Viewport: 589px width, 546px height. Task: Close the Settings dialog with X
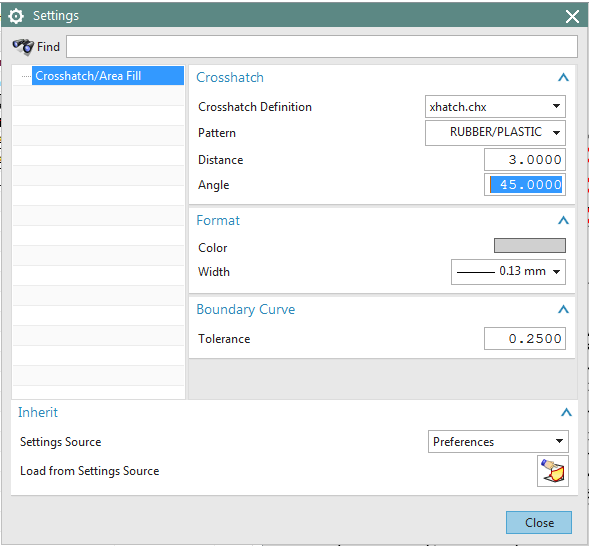tap(572, 16)
